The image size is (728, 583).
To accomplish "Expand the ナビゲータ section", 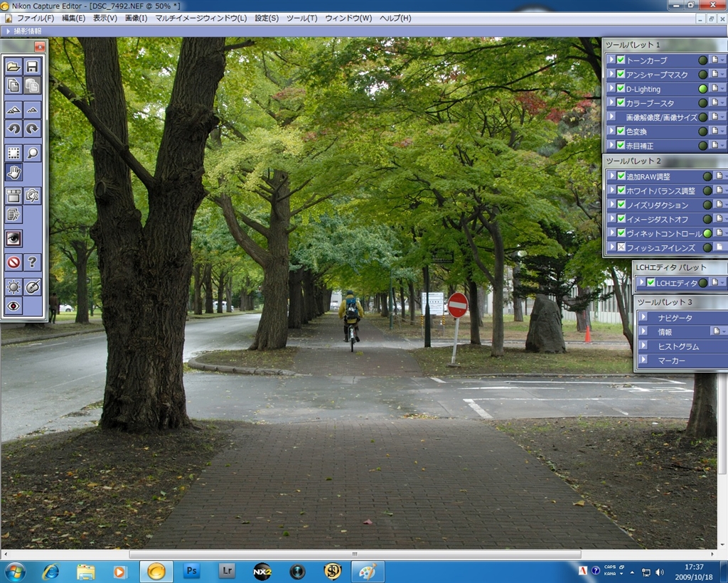I will pyautogui.click(x=643, y=318).
